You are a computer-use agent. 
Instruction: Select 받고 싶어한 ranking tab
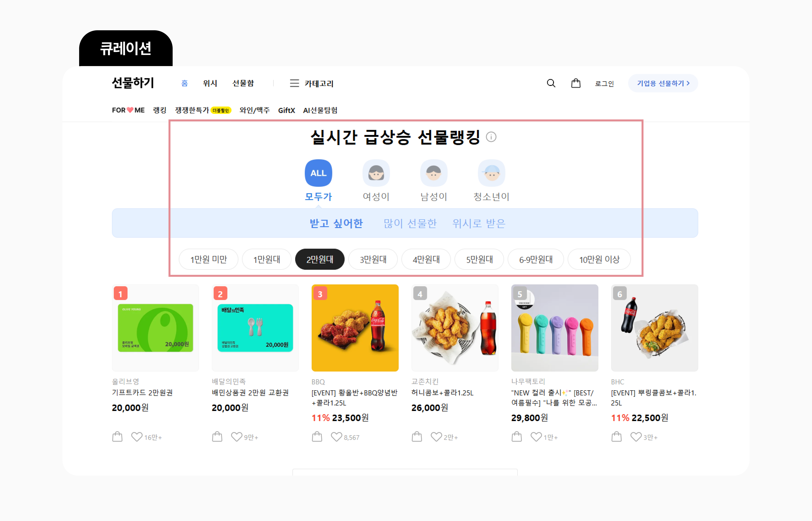pyautogui.click(x=336, y=223)
